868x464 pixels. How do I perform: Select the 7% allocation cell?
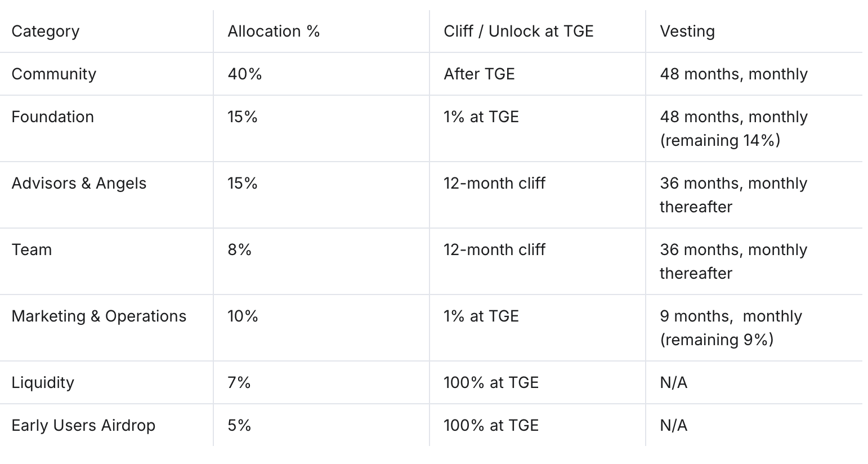click(239, 383)
